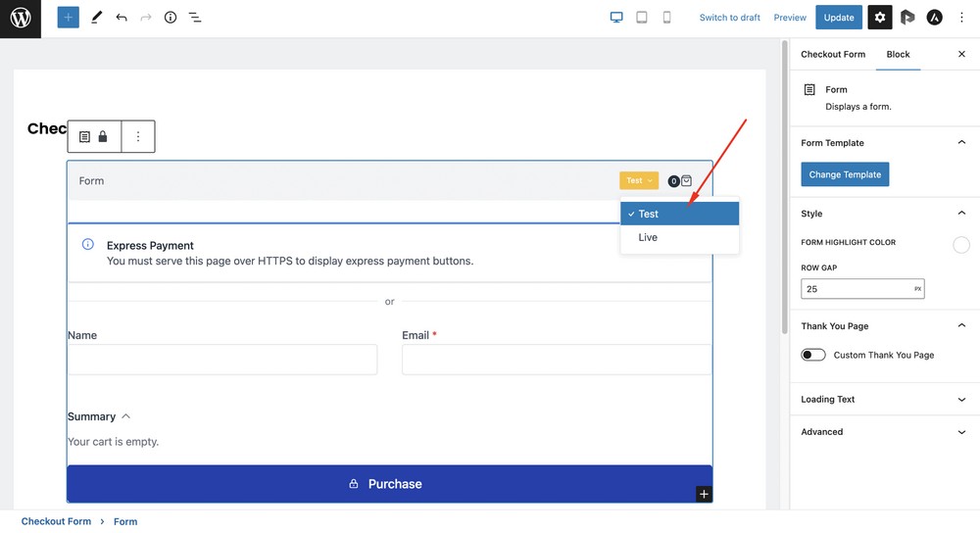Open the yellow Test mode dropdown
The width and height of the screenshot is (980, 533).
[x=639, y=180]
